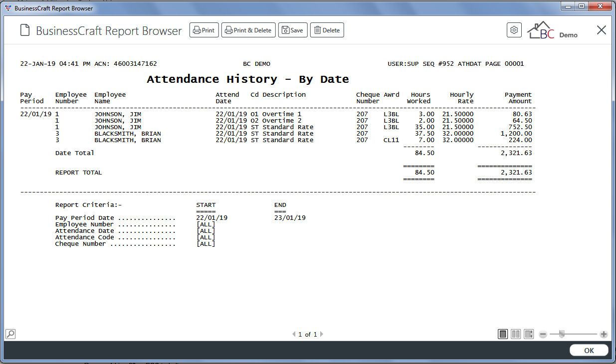616x364 pixels.
Task: Click the CL11 award code
Action: [x=392, y=140]
